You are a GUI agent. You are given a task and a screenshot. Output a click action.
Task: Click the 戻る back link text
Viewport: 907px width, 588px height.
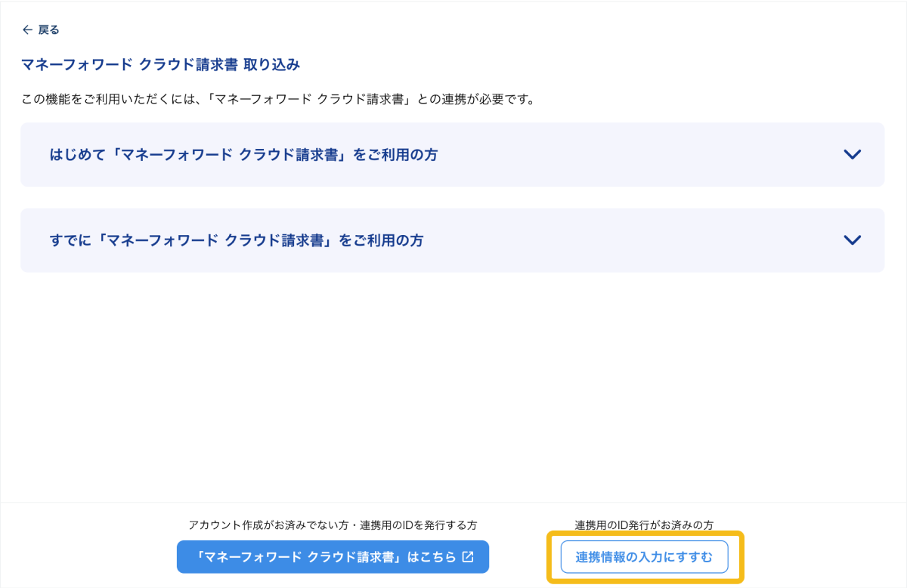[x=48, y=29]
